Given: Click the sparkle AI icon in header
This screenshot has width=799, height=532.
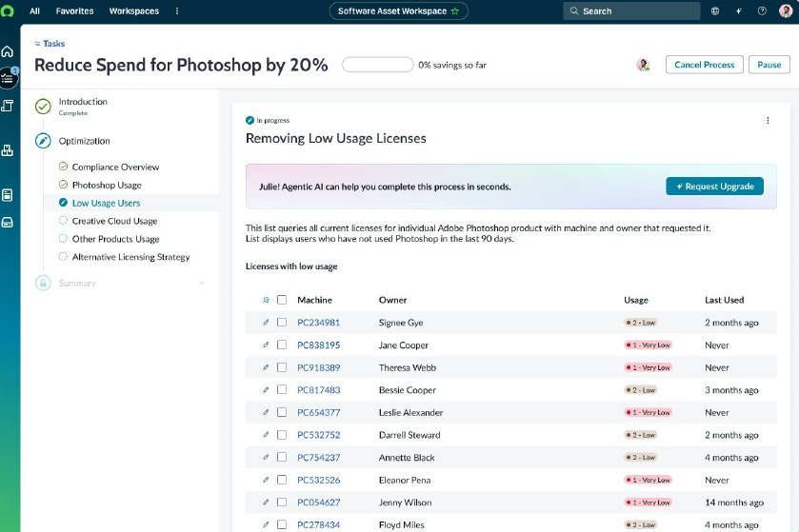Looking at the screenshot, I should coord(738,10).
